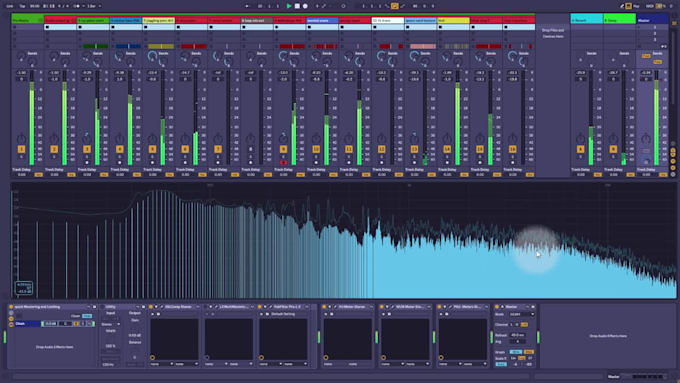Click the pan knob on track 2
Image resolution: width=680 pixels, height=383 pixels.
click(x=54, y=138)
